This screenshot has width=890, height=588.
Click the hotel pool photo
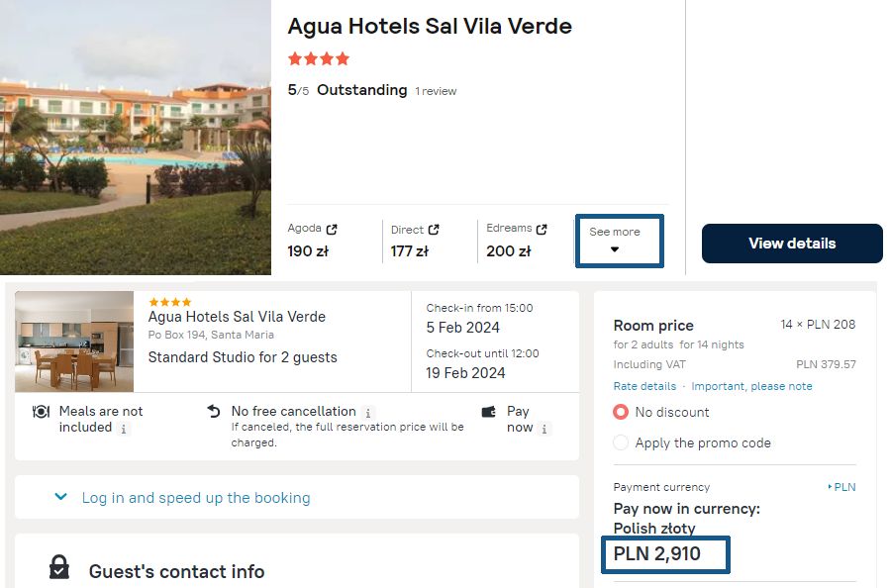click(x=135, y=137)
